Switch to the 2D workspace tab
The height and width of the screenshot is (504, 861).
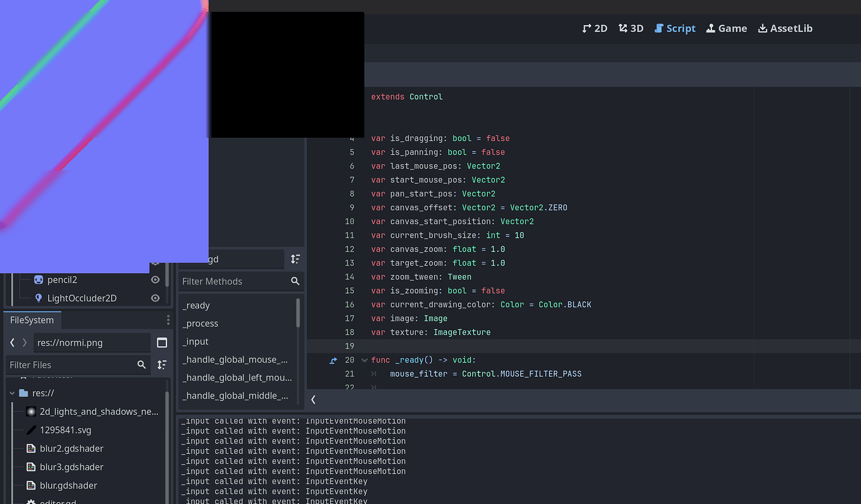594,28
